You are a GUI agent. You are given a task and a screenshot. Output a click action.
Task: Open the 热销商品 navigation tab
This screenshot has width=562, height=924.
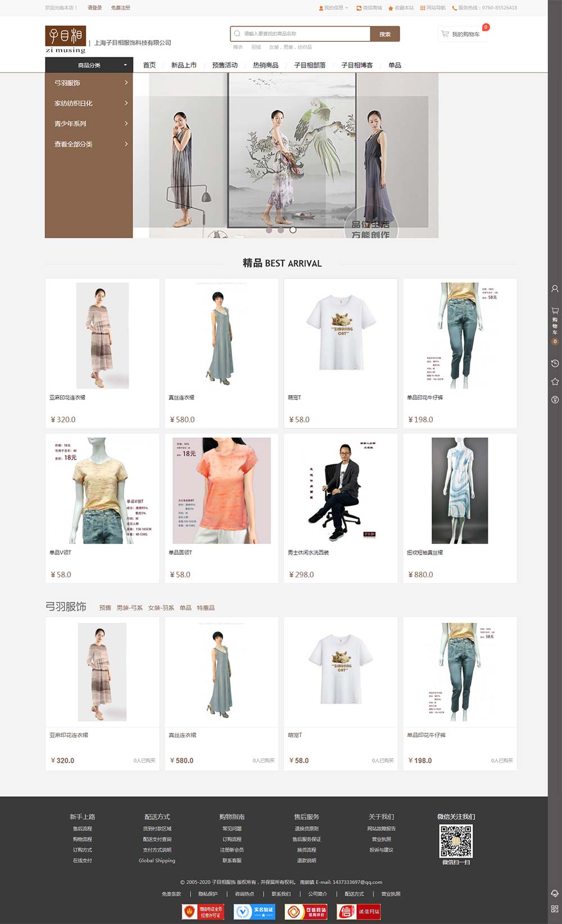tap(265, 65)
